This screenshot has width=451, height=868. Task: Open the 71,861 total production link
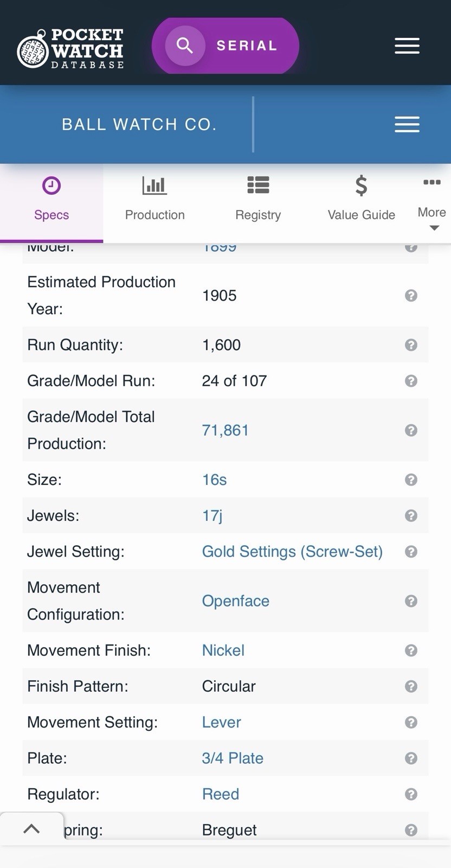(225, 430)
